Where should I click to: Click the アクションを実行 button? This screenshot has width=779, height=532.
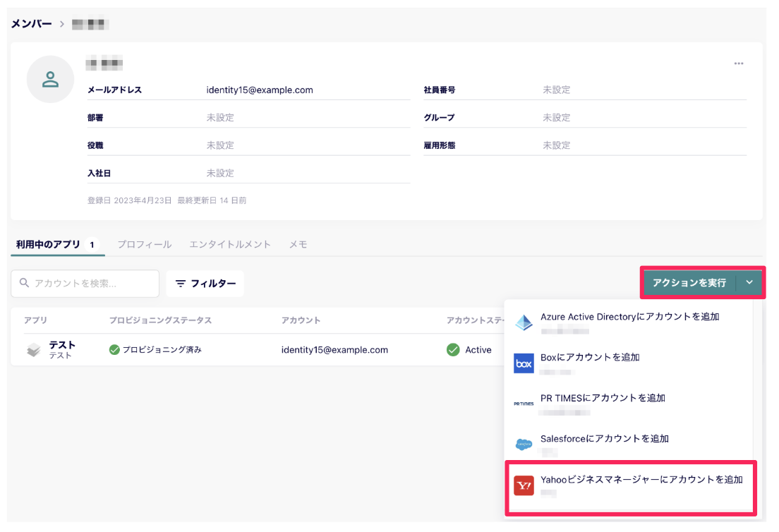click(x=689, y=282)
